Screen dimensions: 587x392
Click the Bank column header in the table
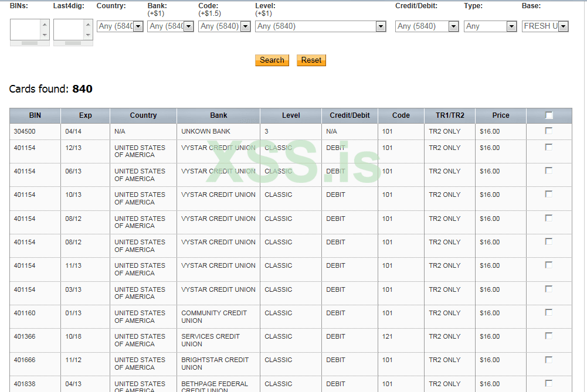(x=219, y=115)
